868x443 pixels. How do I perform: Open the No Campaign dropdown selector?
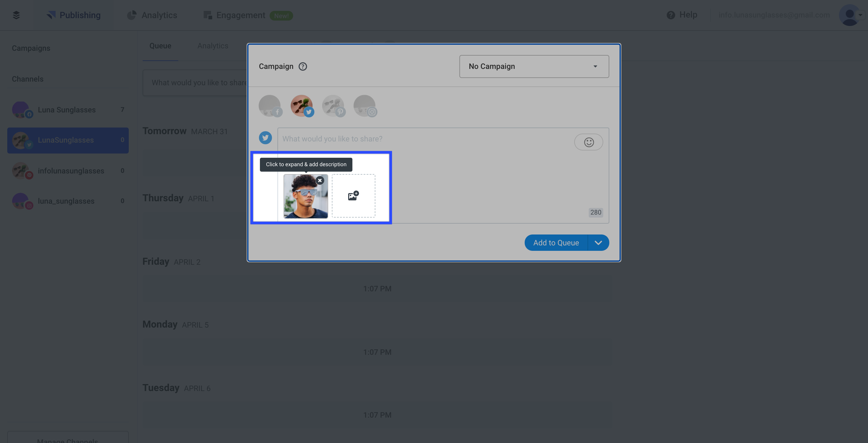[x=533, y=66]
